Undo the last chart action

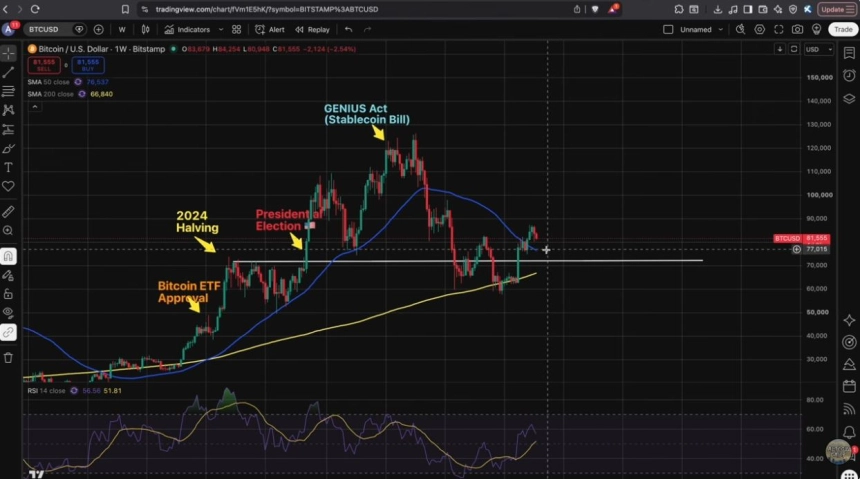(348, 30)
